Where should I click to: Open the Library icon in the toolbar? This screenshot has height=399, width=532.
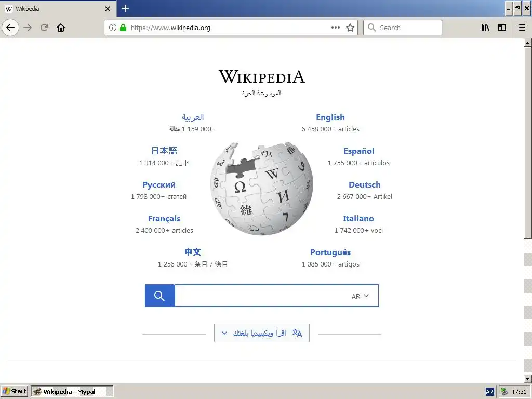coord(485,28)
